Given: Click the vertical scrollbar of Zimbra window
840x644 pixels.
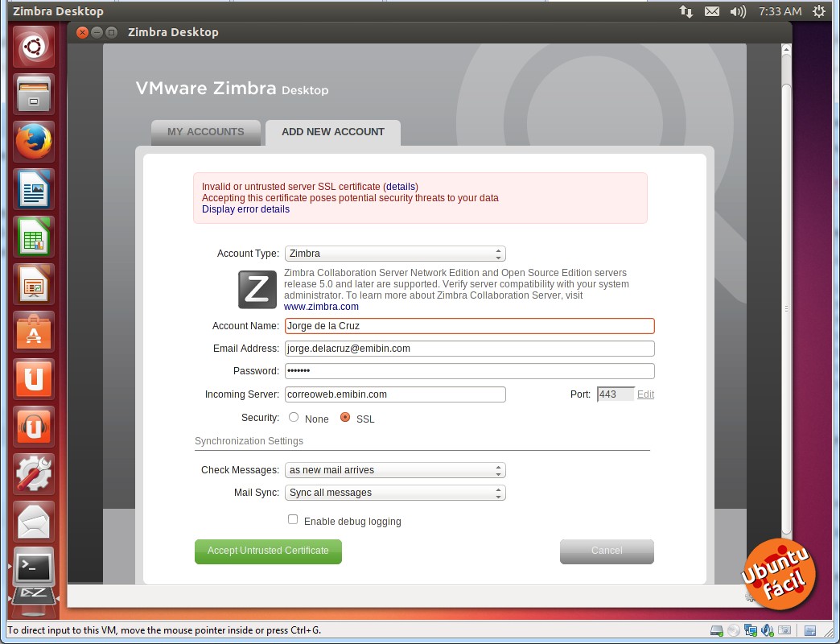Looking at the screenshot, I should pos(786,308).
